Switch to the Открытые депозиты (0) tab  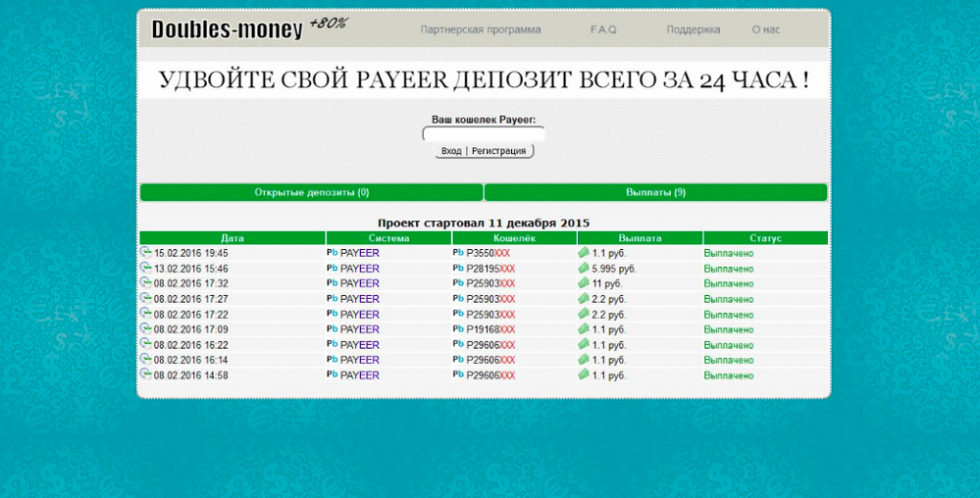(x=312, y=192)
